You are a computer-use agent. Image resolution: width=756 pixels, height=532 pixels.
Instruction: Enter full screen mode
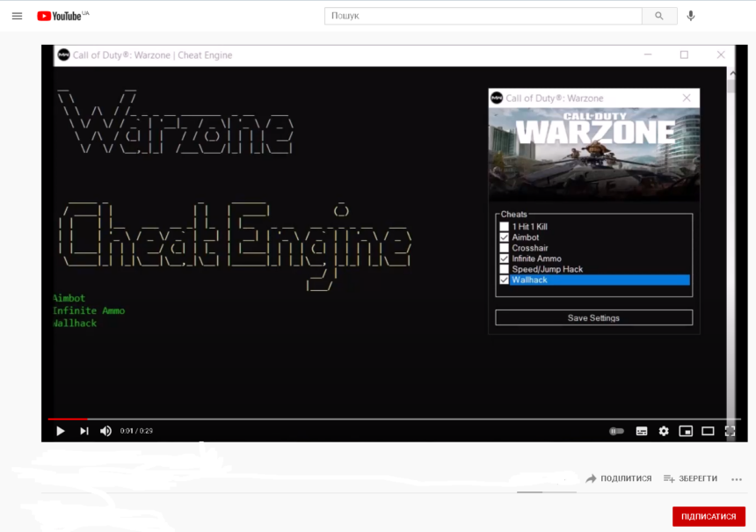730,431
